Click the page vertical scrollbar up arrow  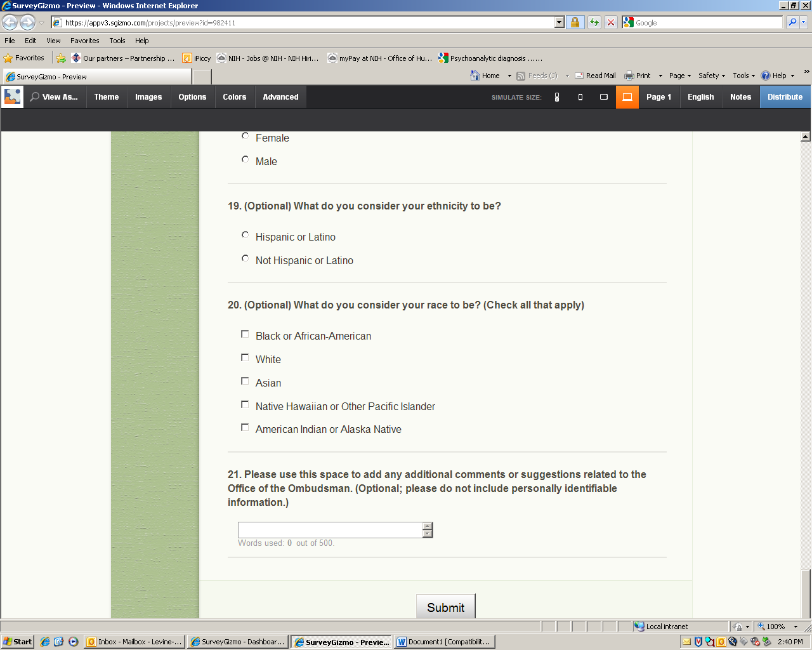coord(806,136)
